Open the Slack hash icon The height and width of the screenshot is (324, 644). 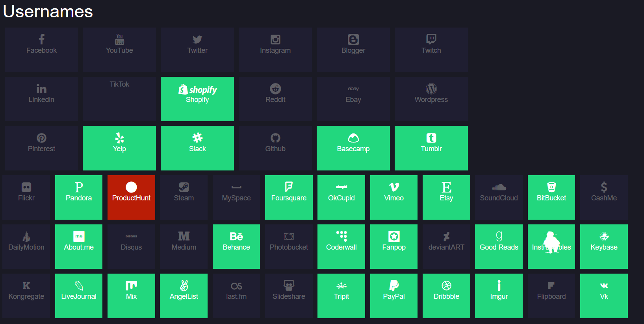(197, 137)
